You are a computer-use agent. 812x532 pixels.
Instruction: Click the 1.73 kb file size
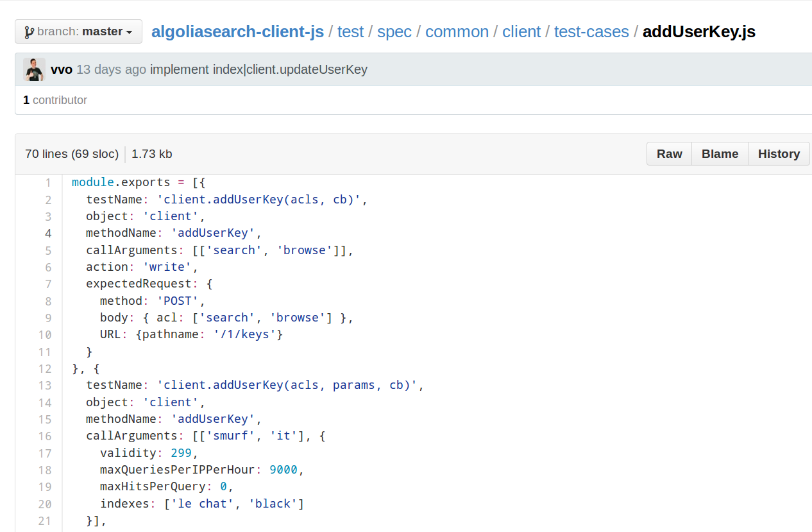click(x=152, y=154)
